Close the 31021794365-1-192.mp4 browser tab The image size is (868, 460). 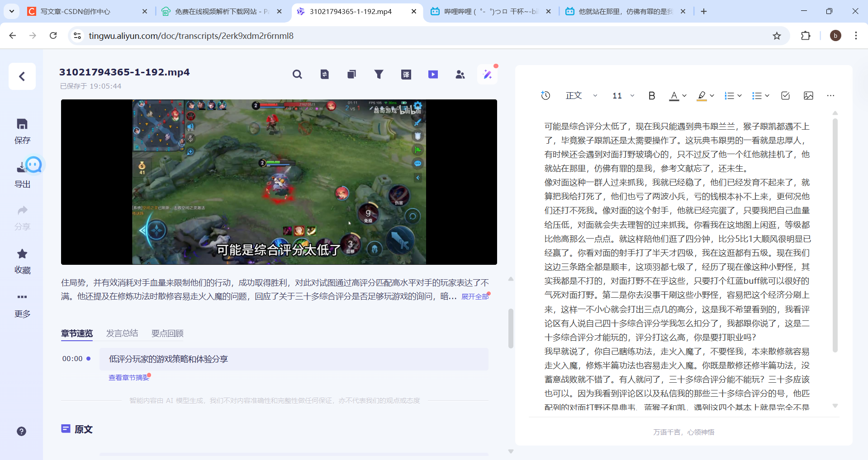414,11
